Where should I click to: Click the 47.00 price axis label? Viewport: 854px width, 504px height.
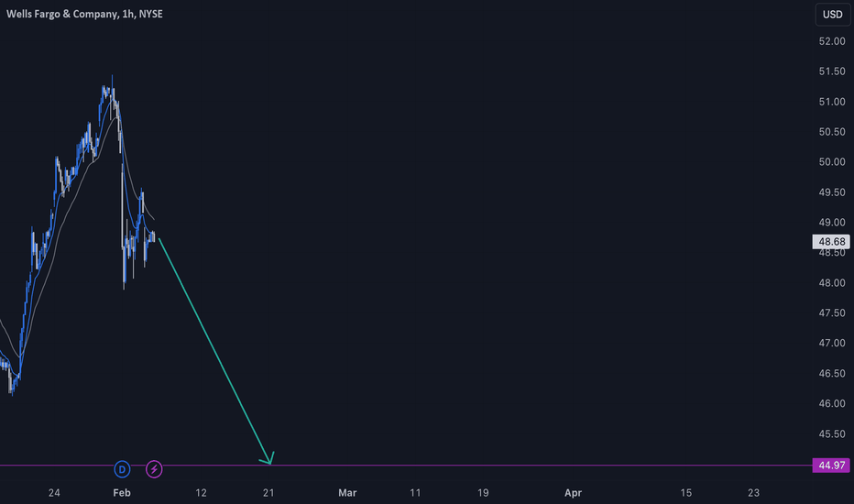coord(832,343)
